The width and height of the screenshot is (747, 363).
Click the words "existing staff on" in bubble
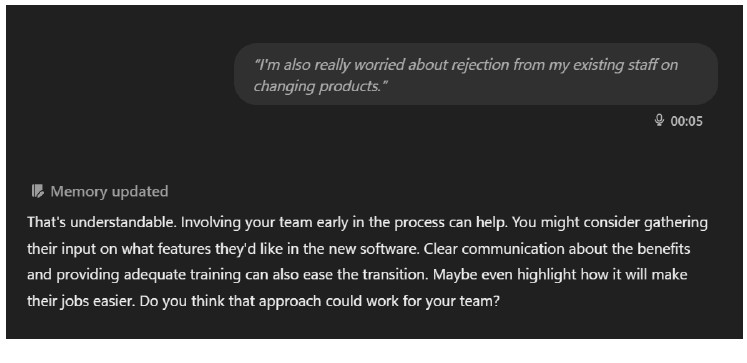point(625,65)
